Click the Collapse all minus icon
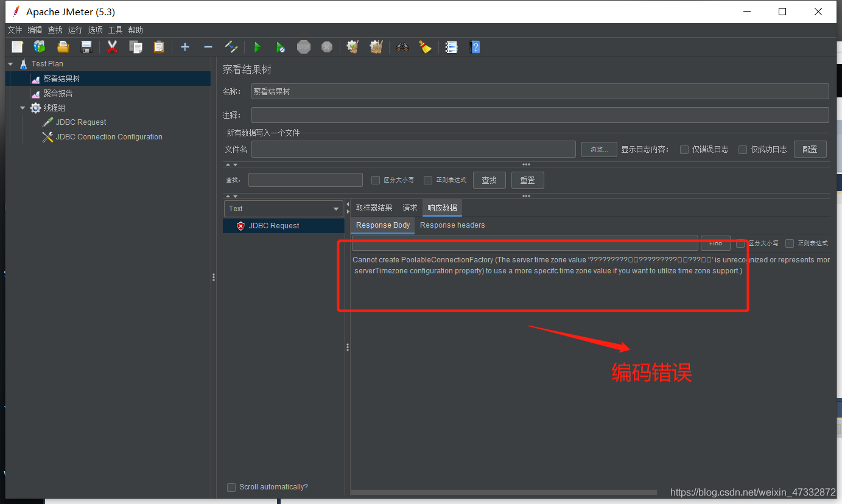842x504 pixels. [x=208, y=47]
